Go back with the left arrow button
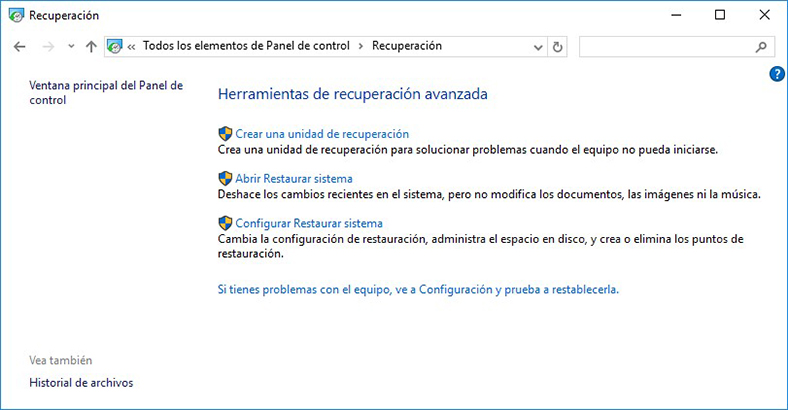This screenshot has width=788, height=410. [x=20, y=47]
